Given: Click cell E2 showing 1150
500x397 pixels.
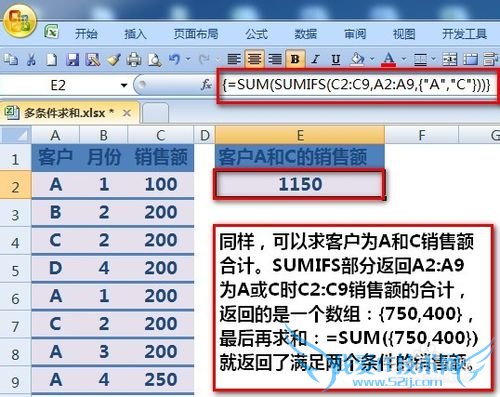Looking at the screenshot, I should [299, 184].
